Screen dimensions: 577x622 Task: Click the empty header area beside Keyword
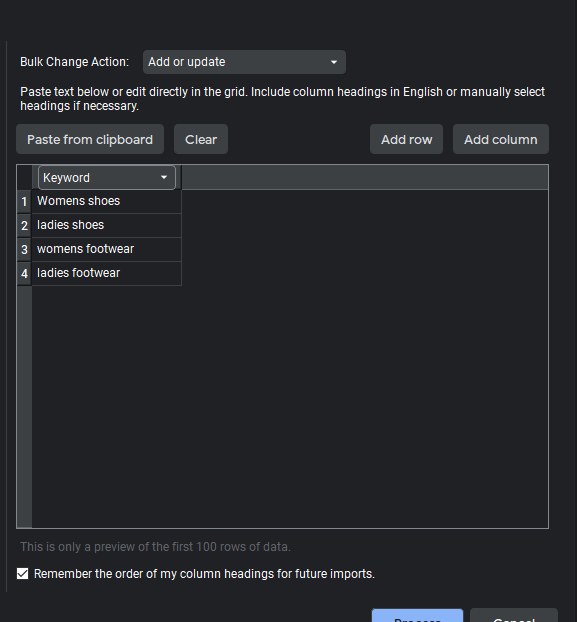tap(365, 177)
